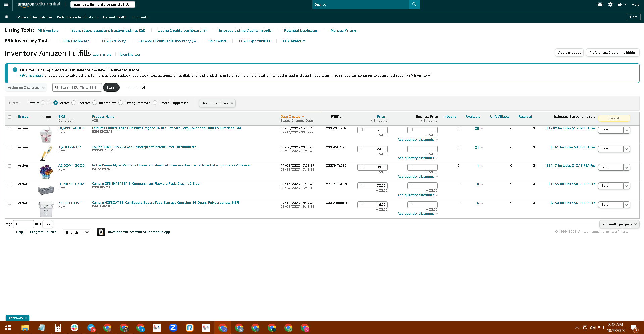Expand Add quantity discounts for Taylor thermometer
The image size is (644, 334).
click(417, 158)
